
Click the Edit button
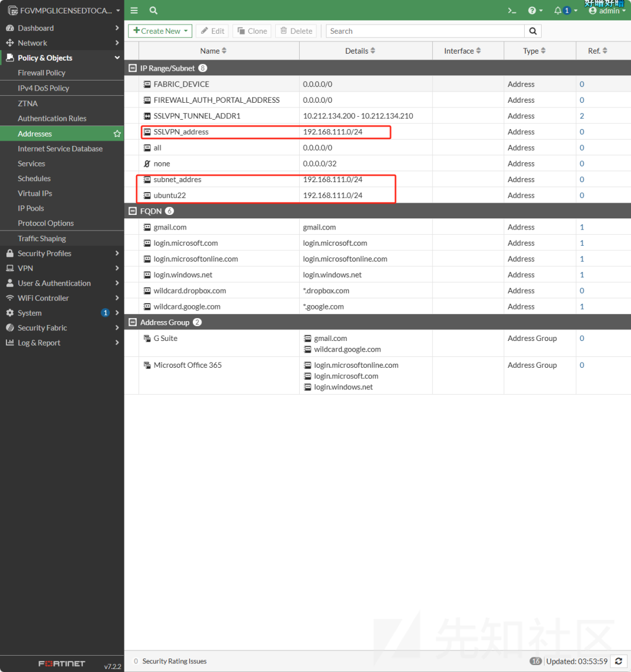tap(213, 31)
